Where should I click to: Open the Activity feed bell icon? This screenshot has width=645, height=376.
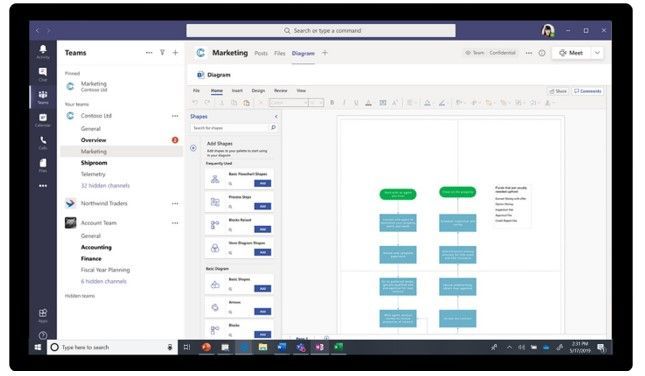pyautogui.click(x=43, y=50)
